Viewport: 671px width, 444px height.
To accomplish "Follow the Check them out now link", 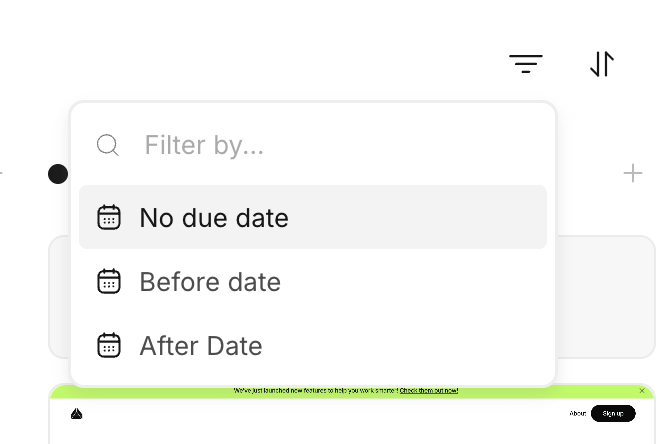I will [429, 391].
